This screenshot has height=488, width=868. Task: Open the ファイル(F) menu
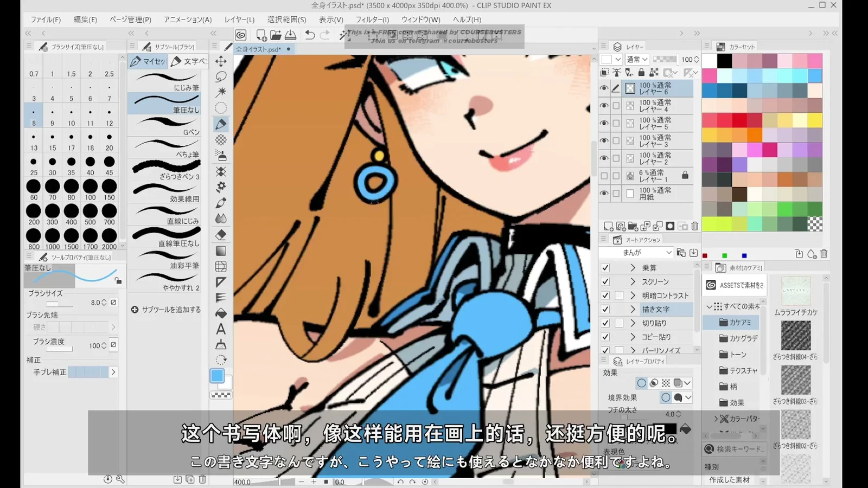click(46, 20)
